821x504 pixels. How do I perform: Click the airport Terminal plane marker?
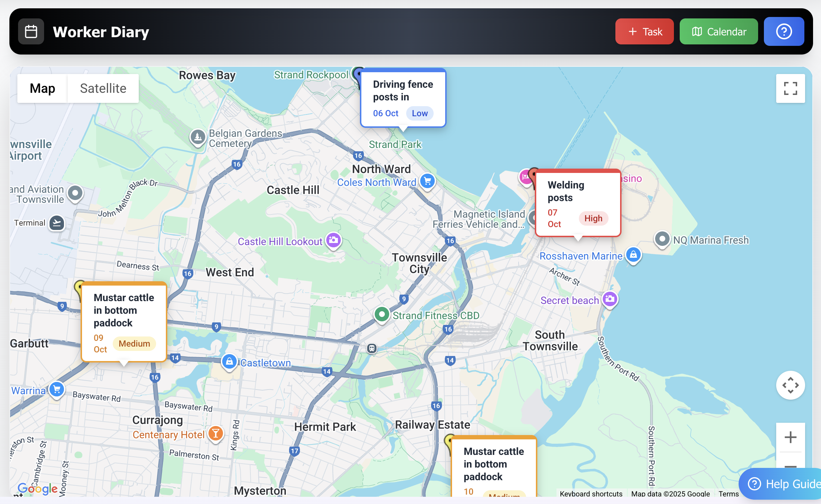[x=57, y=223]
